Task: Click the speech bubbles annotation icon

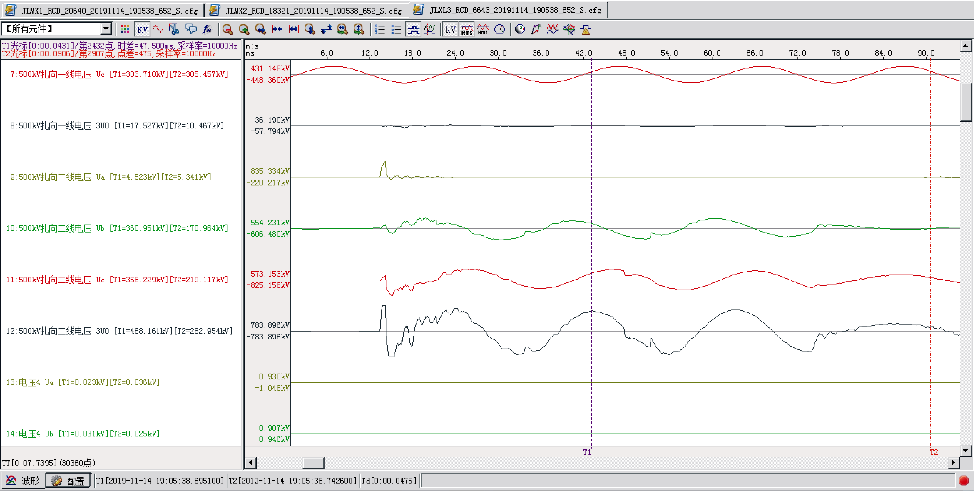Action: [191, 29]
